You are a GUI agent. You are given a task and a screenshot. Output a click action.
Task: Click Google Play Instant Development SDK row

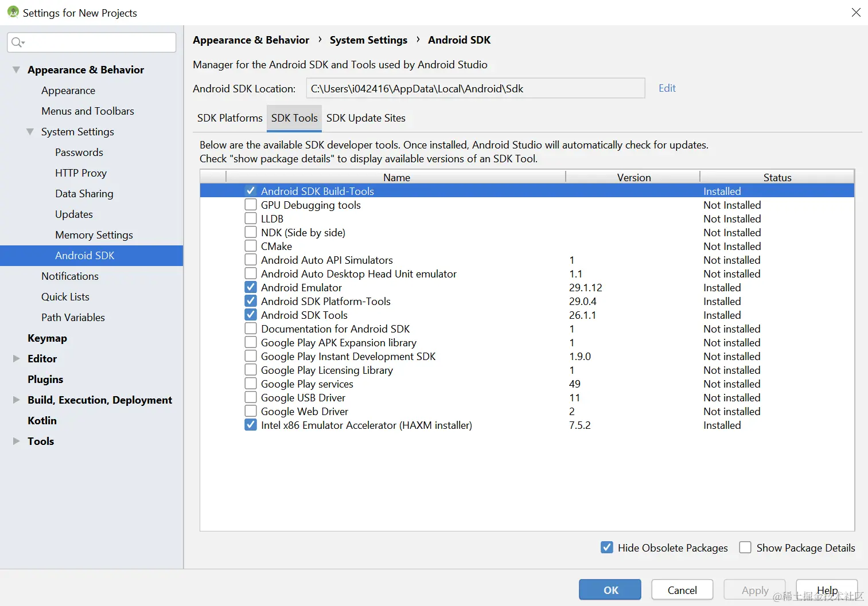[527, 356]
